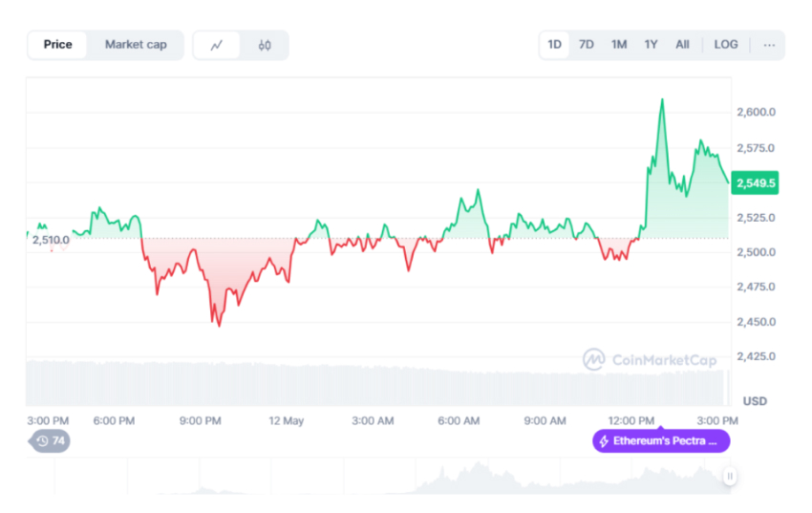Choose the 1D time range

(x=555, y=45)
